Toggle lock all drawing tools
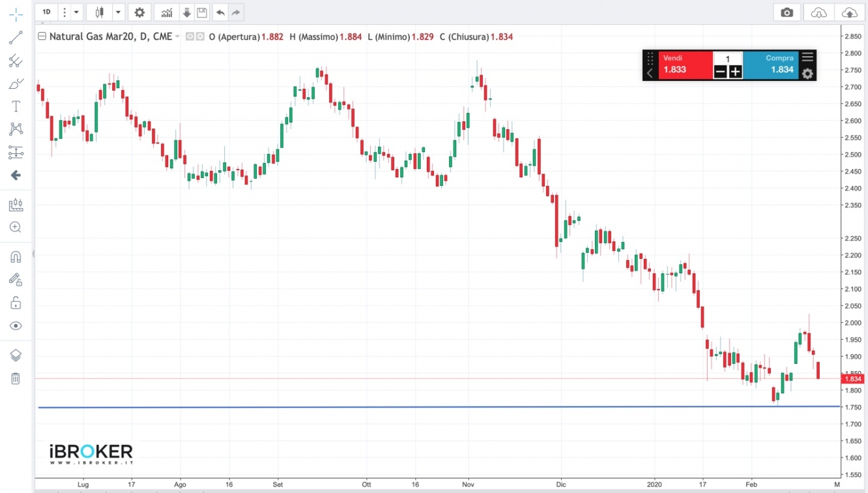 click(x=16, y=303)
